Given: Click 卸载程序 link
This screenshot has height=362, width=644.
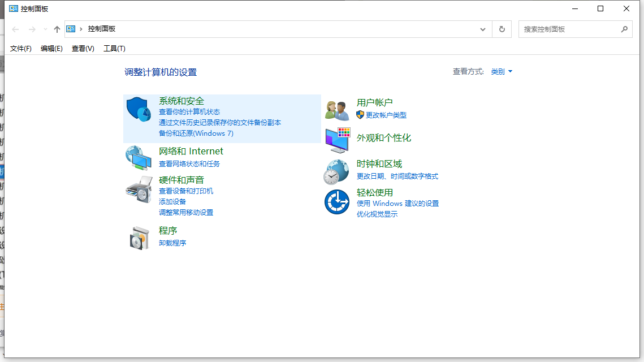Looking at the screenshot, I should point(172,243).
